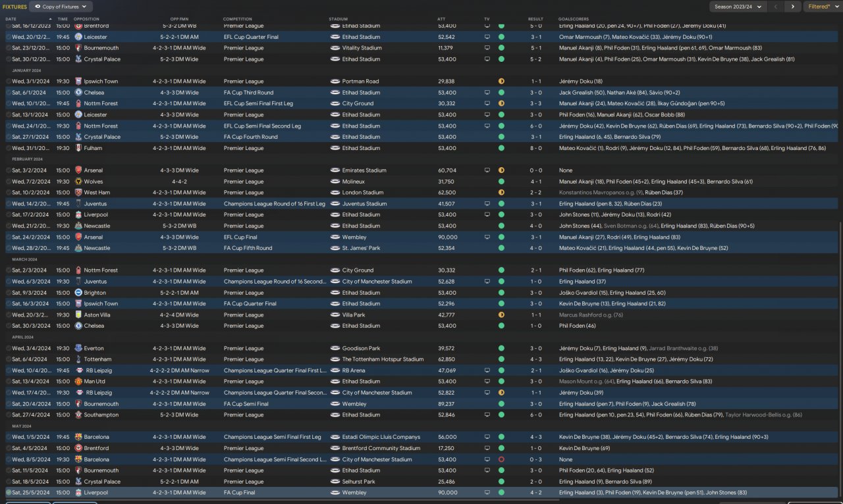Open the 0 - 3 result against Barcelona
The image size is (843, 504).
536,459
